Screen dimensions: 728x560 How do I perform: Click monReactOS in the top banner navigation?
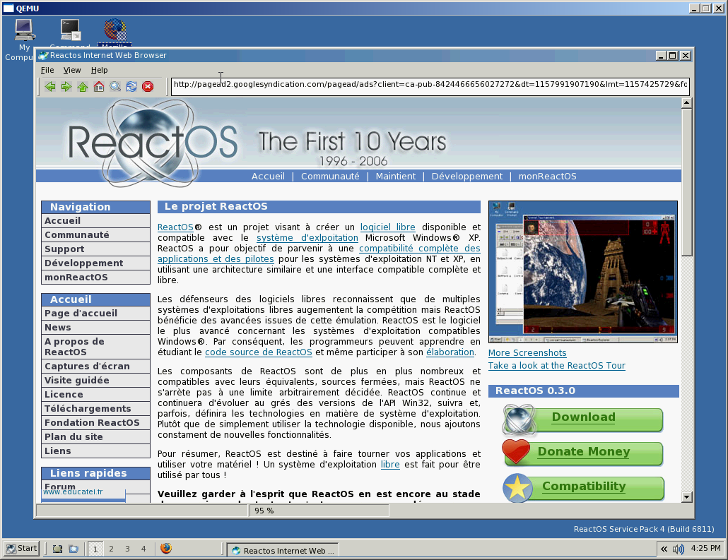tap(547, 177)
